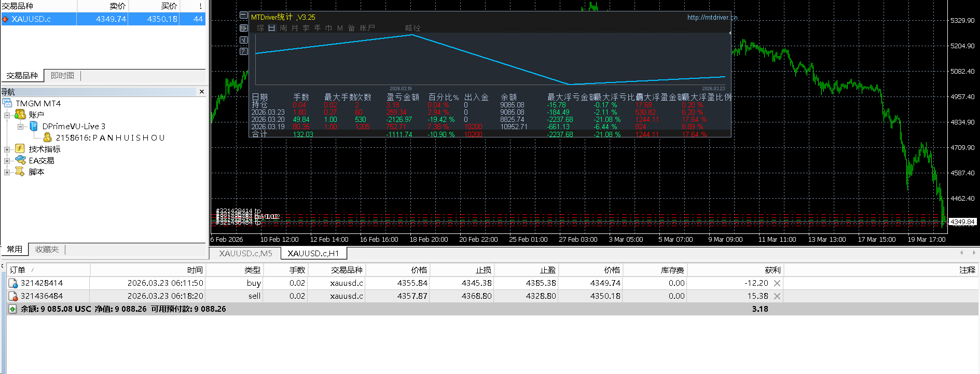980x374 pixels.
Task: Open the XAUUSD.c,M5 chart tab
Action: click(x=245, y=253)
